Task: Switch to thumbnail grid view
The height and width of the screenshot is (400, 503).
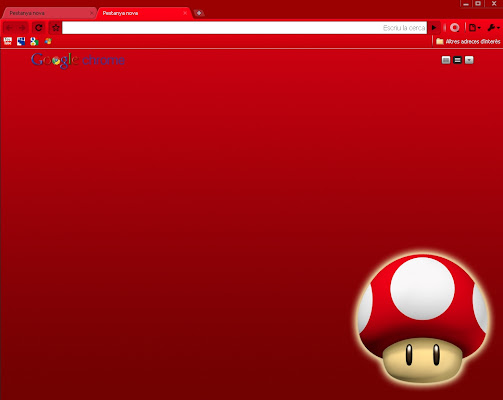Action: tap(446, 60)
